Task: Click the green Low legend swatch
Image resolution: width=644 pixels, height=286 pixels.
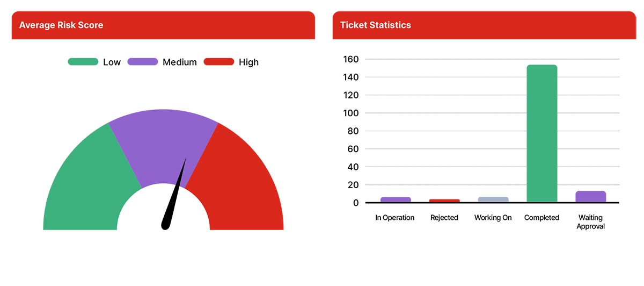Action: (x=83, y=62)
